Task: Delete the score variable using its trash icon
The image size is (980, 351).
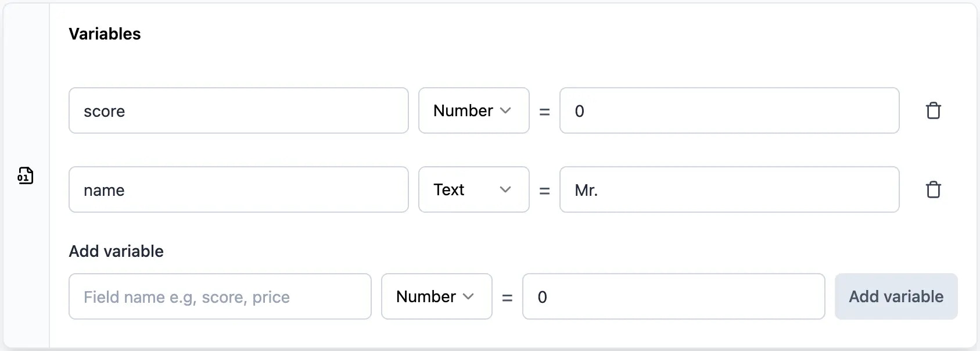Action: (x=934, y=110)
